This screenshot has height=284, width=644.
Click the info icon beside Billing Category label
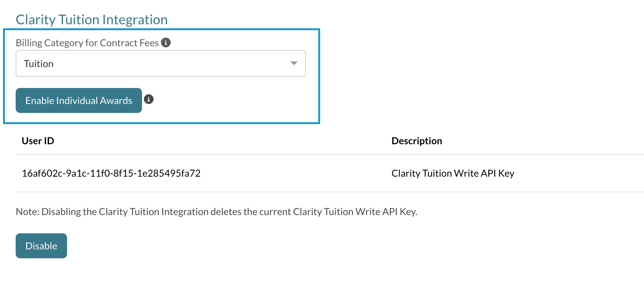(167, 42)
